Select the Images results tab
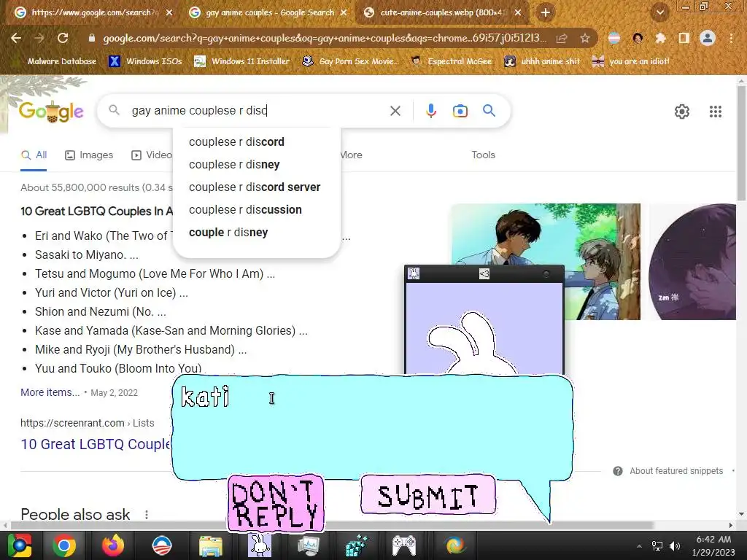 coord(89,155)
